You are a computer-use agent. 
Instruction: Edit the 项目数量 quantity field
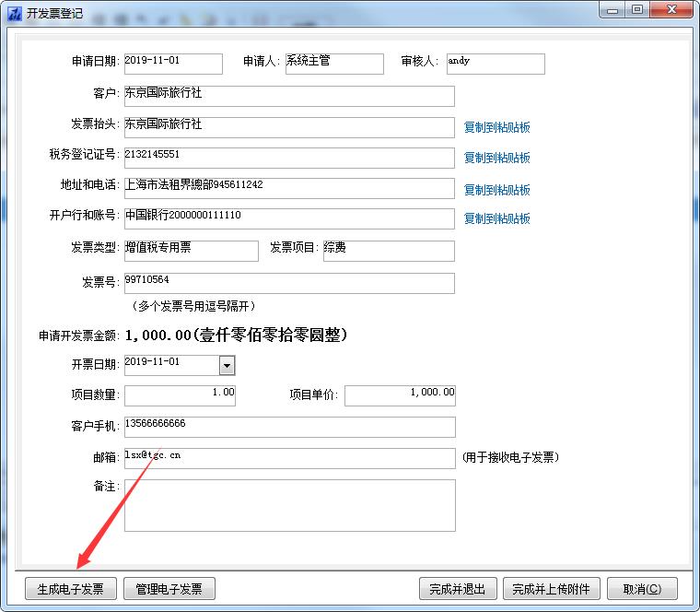point(179,395)
